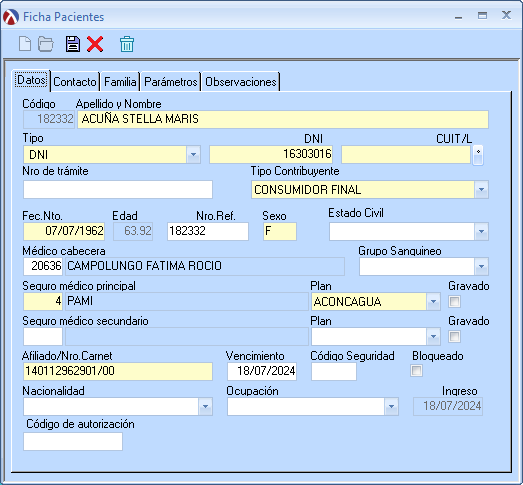Save patient record with floppy disk icon

click(x=72, y=44)
